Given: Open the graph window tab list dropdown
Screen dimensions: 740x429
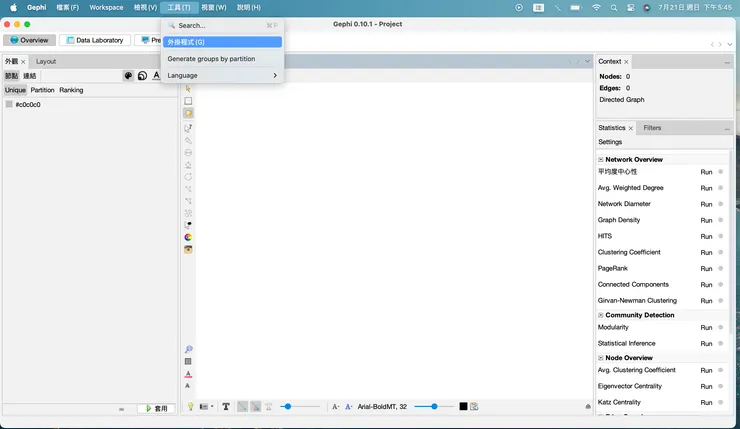Looking at the screenshot, I should [587, 61].
